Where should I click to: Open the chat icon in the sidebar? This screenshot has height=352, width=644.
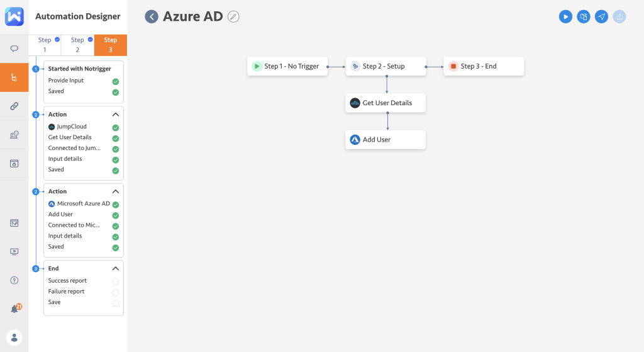pos(14,48)
